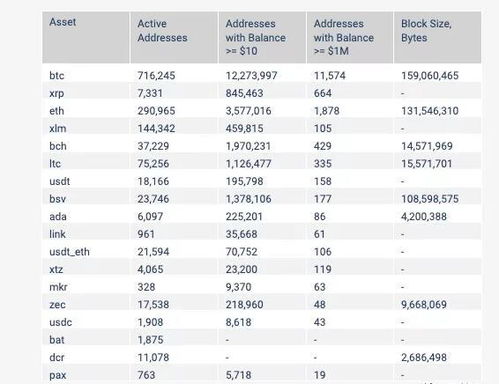Select the dcr block size 2,686,498
This screenshot has width=499, height=384.
tap(424, 357)
